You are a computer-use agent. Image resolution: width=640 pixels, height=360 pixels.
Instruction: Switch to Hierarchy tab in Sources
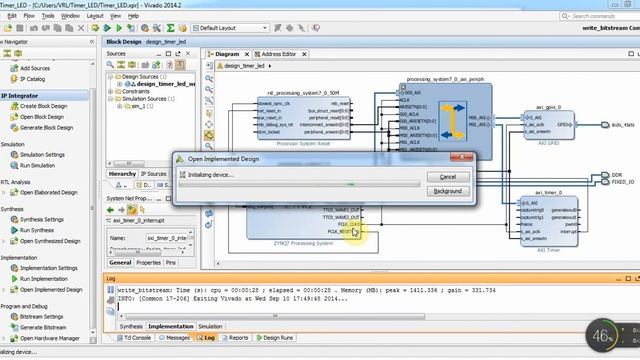tap(122, 173)
